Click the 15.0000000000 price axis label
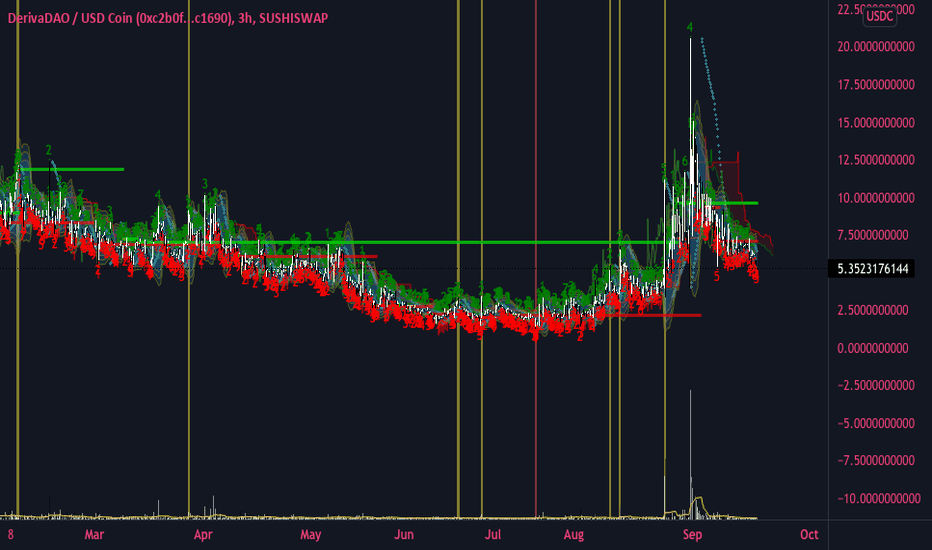 (876, 123)
